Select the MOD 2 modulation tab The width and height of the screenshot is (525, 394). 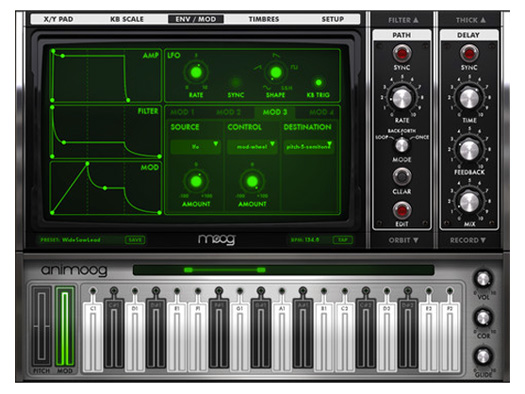(x=228, y=112)
